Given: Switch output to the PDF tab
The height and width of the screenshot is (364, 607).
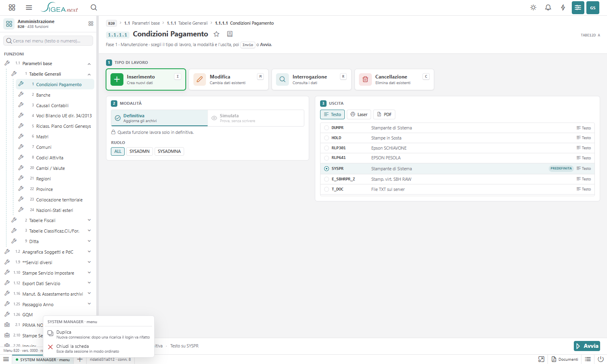Looking at the screenshot, I should 384,114.
